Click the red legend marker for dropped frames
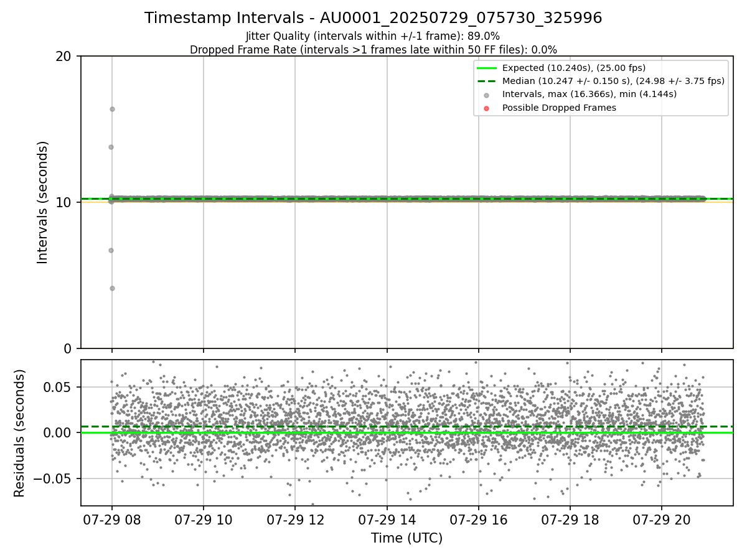Image resolution: width=747 pixels, height=560 pixels. (486, 108)
